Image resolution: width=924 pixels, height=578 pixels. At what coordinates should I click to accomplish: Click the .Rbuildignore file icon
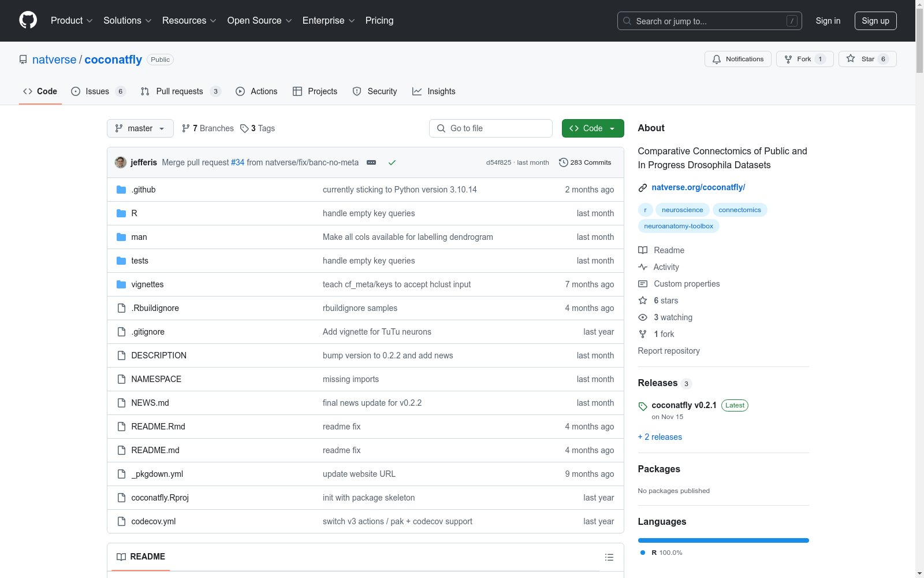coord(121,308)
